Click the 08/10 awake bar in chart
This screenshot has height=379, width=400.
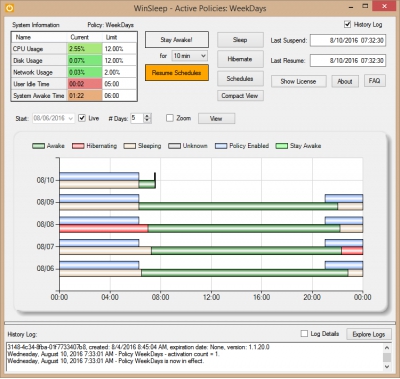point(147,184)
